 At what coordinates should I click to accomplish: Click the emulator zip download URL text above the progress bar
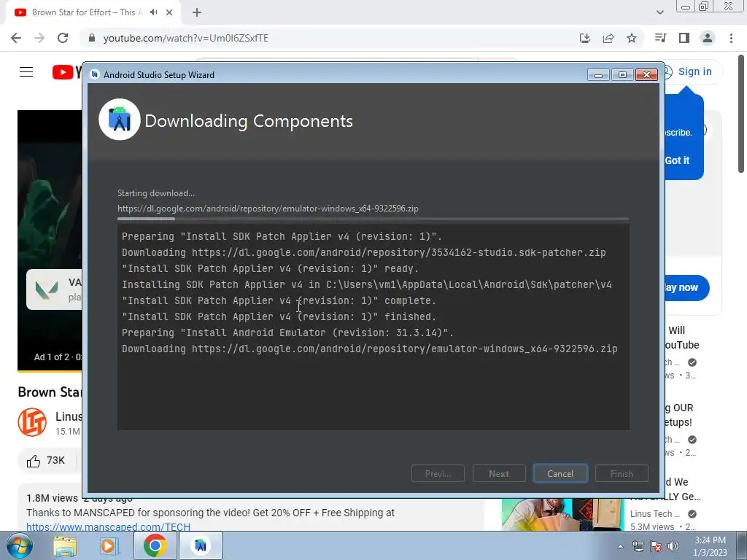pos(268,209)
